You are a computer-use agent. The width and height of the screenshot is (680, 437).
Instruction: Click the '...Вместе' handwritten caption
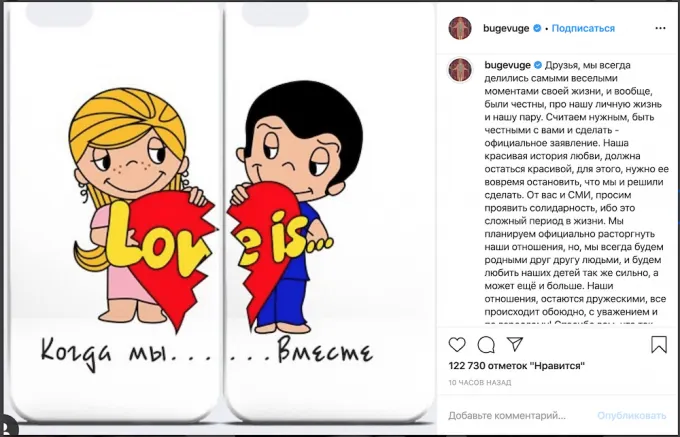pyautogui.click(x=310, y=352)
